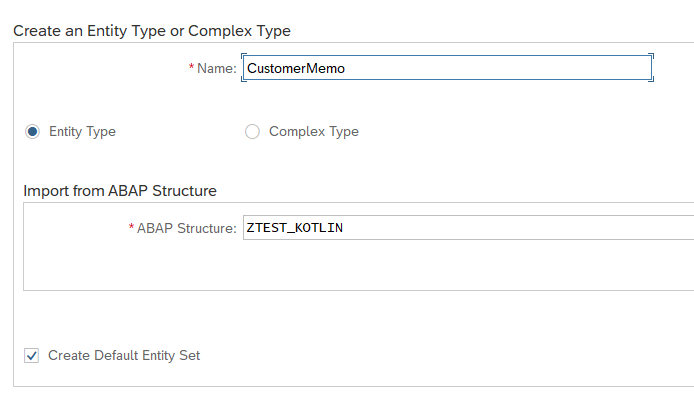Click into the ABAP Structure input field
The height and width of the screenshot is (402, 694).
tap(468, 228)
